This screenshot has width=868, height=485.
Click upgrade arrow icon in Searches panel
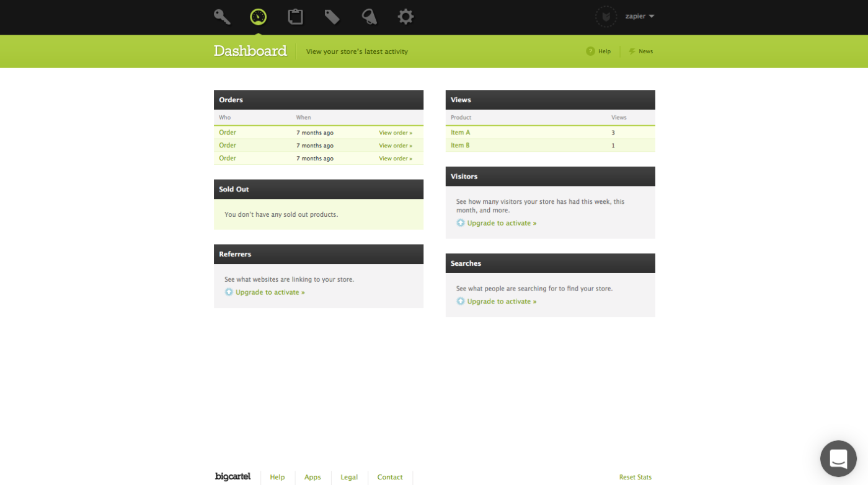click(461, 302)
